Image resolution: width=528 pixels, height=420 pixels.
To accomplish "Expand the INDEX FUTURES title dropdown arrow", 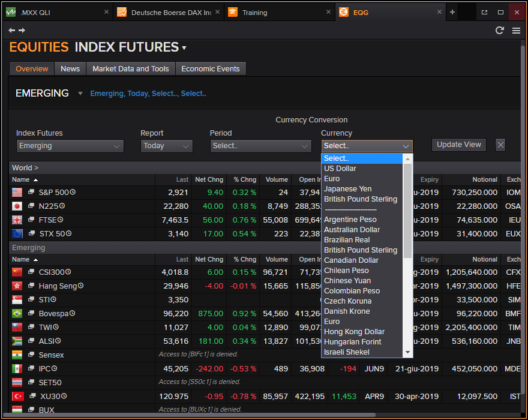I will pyautogui.click(x=184, y=48).
